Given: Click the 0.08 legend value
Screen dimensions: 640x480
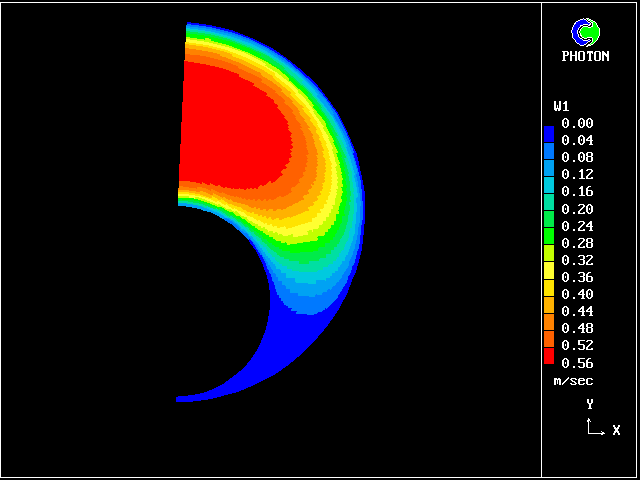Looking at the screenshot, I should tap(577, 158).
